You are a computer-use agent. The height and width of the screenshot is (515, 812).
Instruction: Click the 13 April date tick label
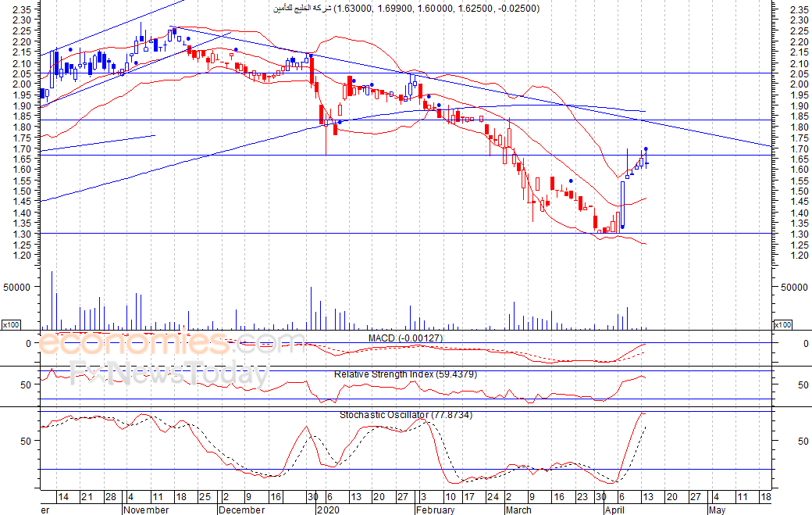click(x=648, y=497)
